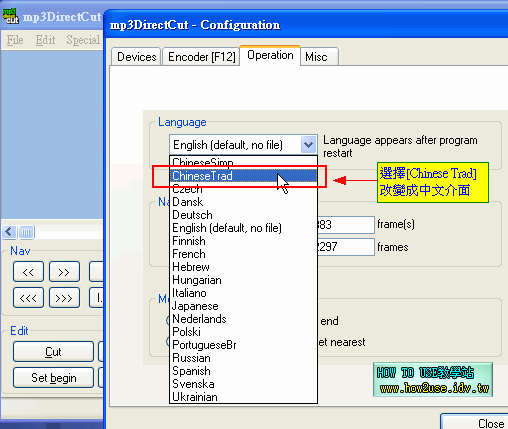Open the Devices tab
Image resolution: width=508 pixels, height=429 pixels.
136,57
